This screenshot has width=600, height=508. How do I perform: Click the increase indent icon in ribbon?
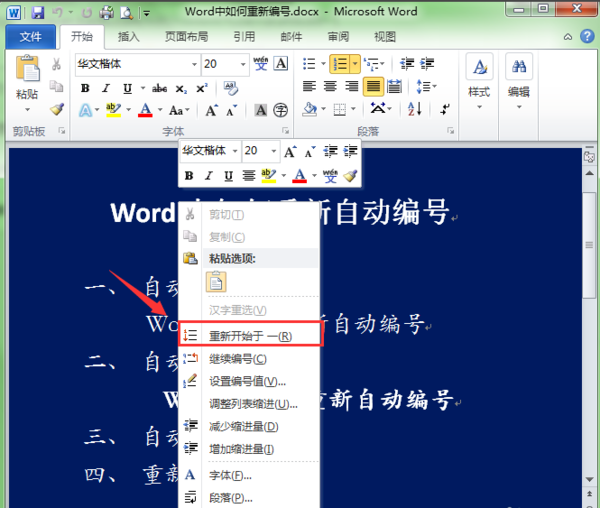coord(427,64)
